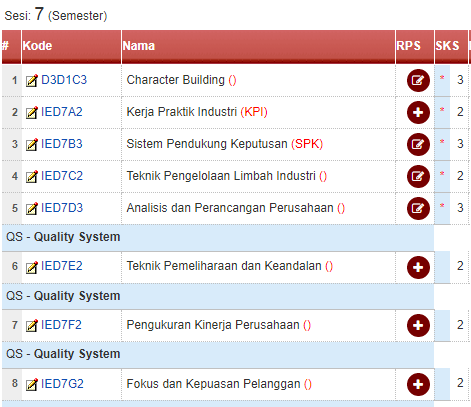This screenshot has width=471, height=407.
Task: Add RPS for Kerja Praktik Industri
Action: [x=418, y=112]
